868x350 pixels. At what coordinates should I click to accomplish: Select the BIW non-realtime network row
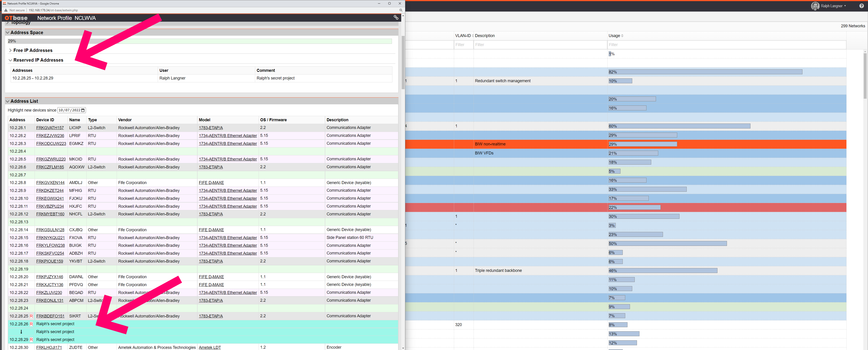626,144
